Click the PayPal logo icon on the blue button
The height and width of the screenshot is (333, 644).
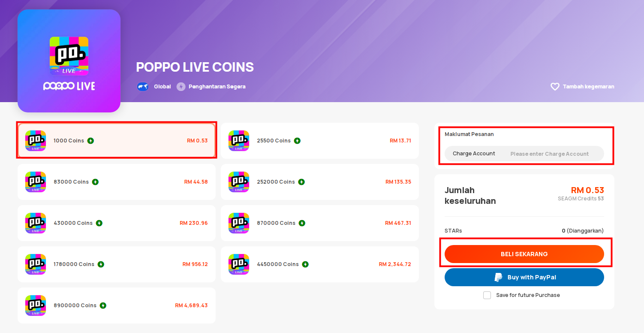[498, 277]
